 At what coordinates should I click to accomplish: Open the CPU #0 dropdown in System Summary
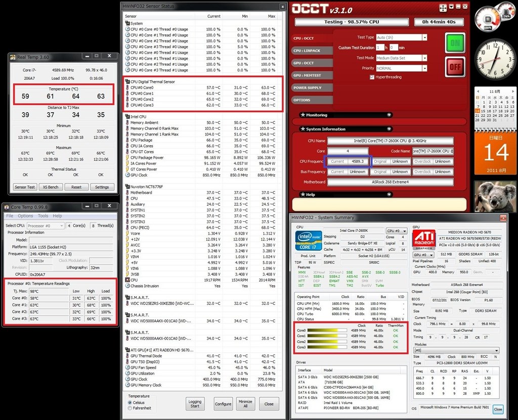[x=397, y=231]
